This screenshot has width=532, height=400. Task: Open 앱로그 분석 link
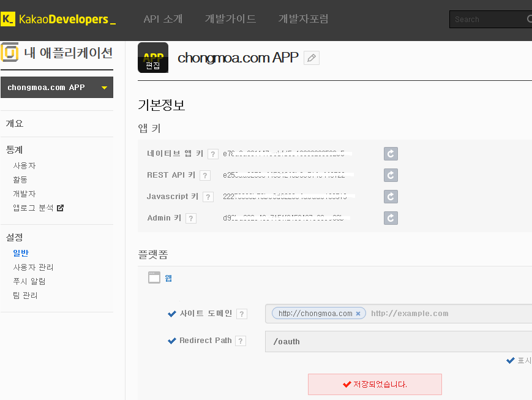pyautogui.click(x=33, y=208)
